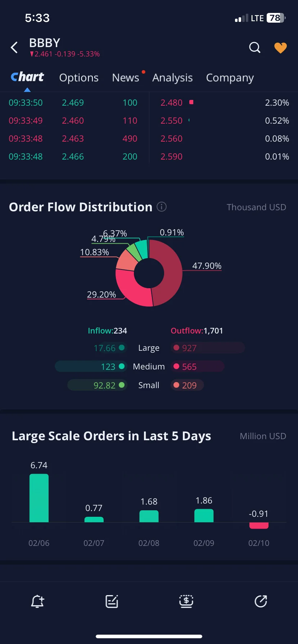This screenshot has width=298, height=644.
Task: Toggle the orange heart favorite icon
Action: pyautogui.click(x=280, y=48)
